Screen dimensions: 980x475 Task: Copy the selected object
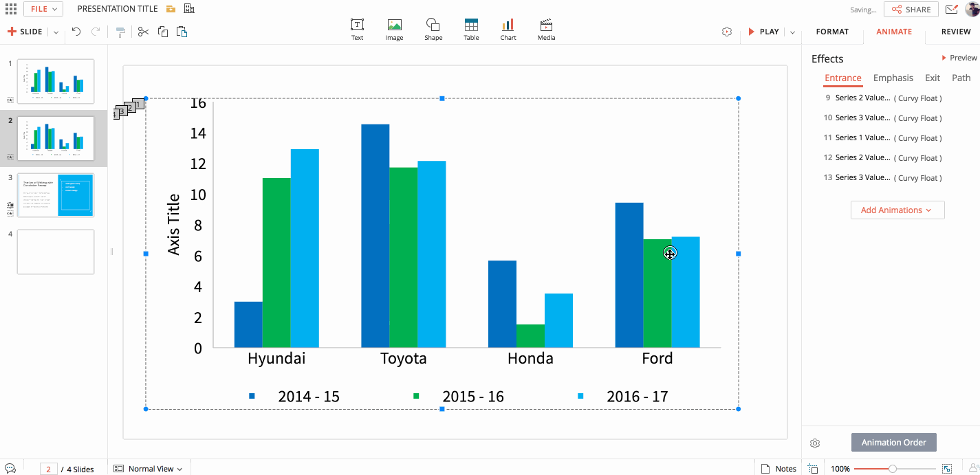pyautogui.click(x=163, y=32)
